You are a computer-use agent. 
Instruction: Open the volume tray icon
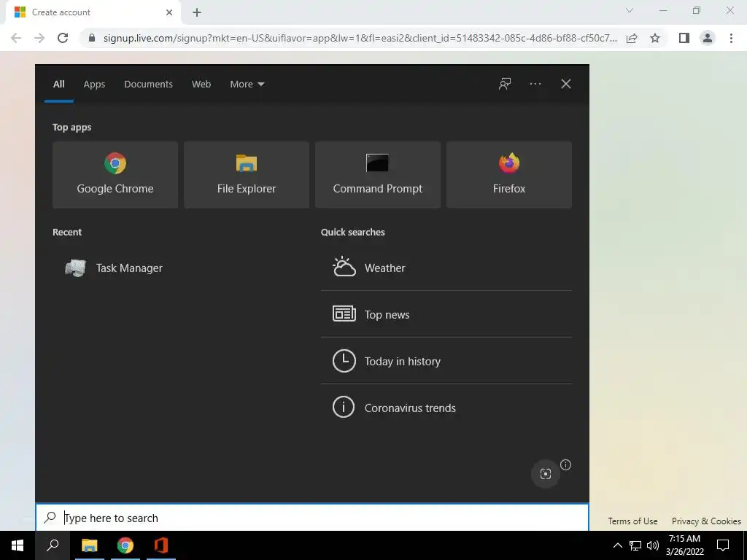(653, 545)
